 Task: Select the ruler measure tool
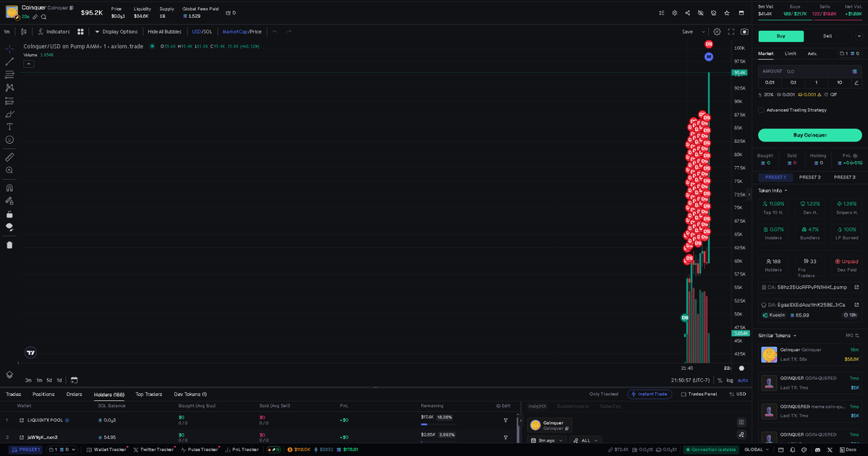(x=9, y=157)
